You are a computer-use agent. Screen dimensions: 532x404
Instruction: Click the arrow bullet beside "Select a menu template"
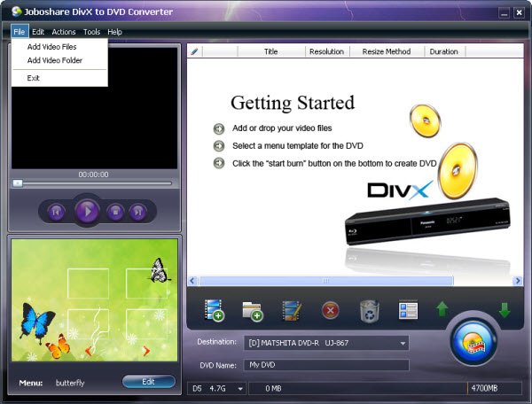tap(219, 146)
